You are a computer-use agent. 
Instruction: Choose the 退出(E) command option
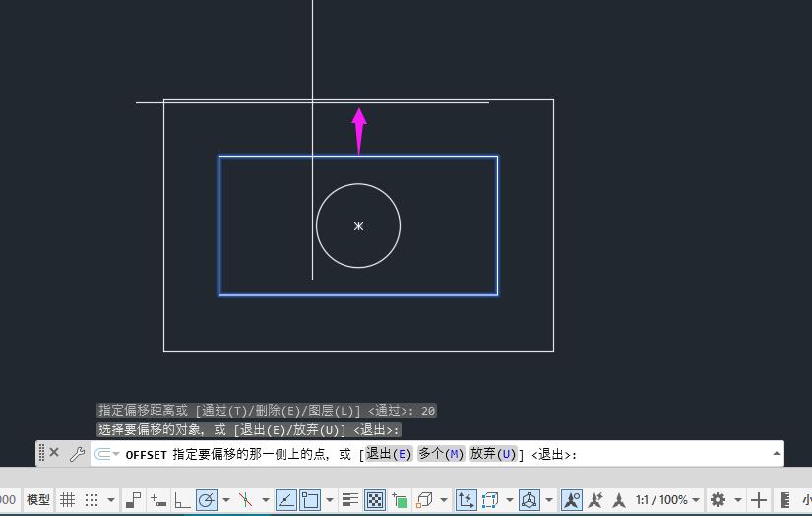click(x=389, y=454)
